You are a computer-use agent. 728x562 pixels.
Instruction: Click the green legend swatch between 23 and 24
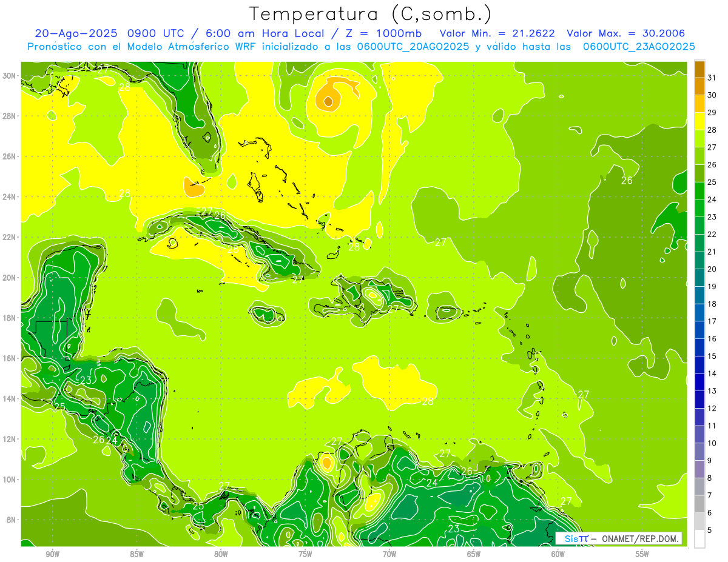tap(699, 209)
